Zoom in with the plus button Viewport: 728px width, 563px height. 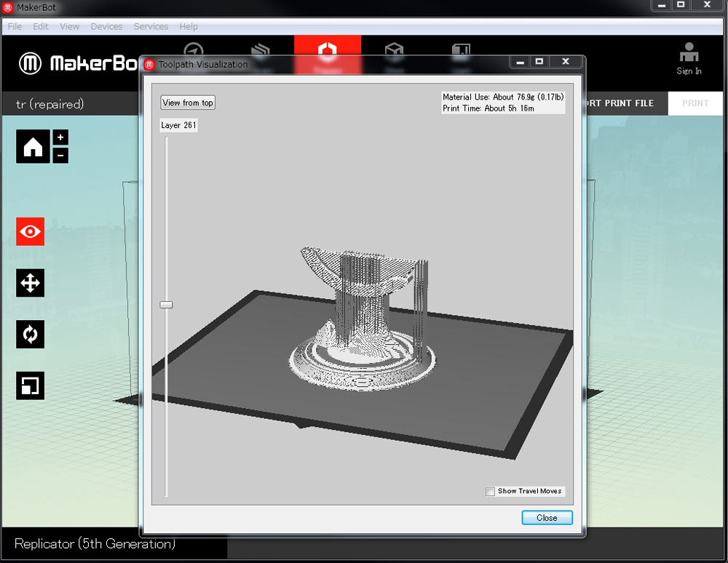pos(60,137)
